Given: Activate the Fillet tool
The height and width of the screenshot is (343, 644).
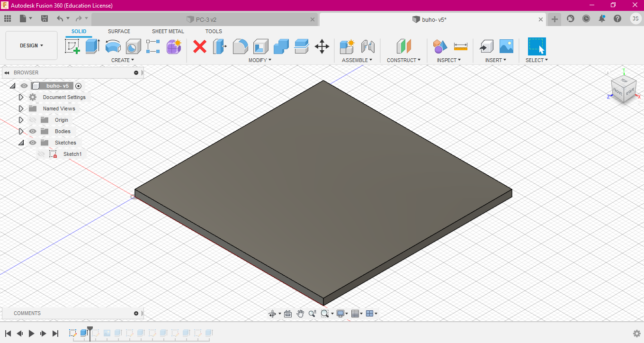Looking at the screenshot, I should [240, 46].
